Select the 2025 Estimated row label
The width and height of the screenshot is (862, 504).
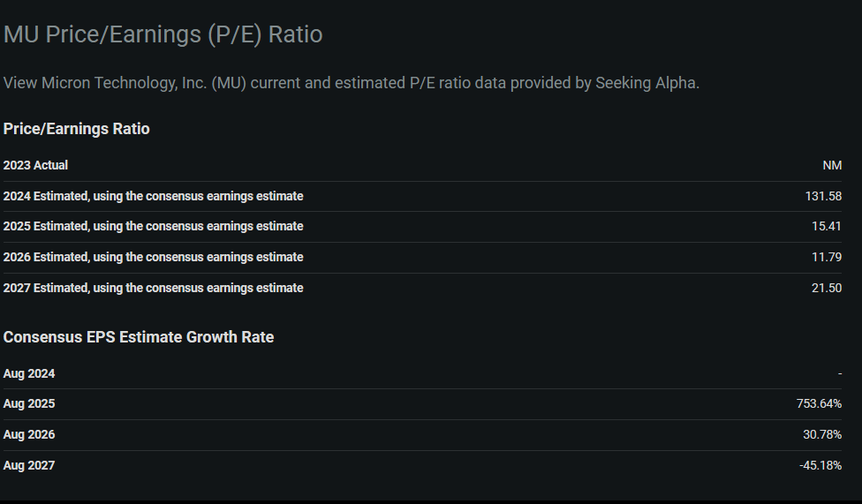(x=153, y=226)
